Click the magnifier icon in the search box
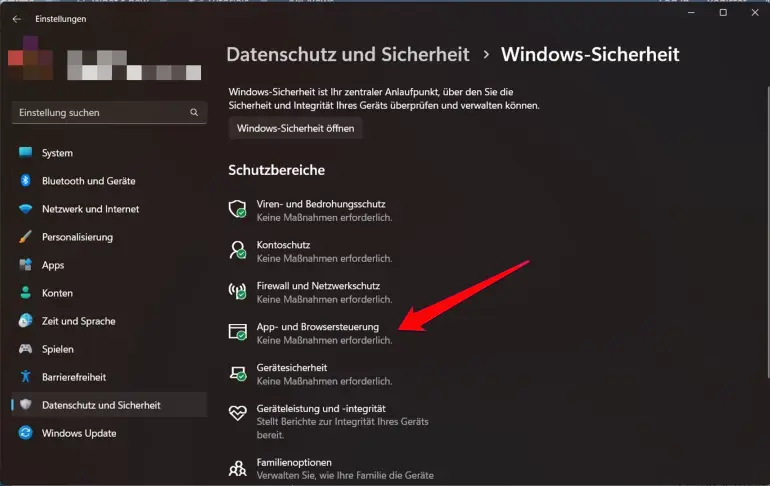This screenshot has height=486, width=770. [194, 112]
